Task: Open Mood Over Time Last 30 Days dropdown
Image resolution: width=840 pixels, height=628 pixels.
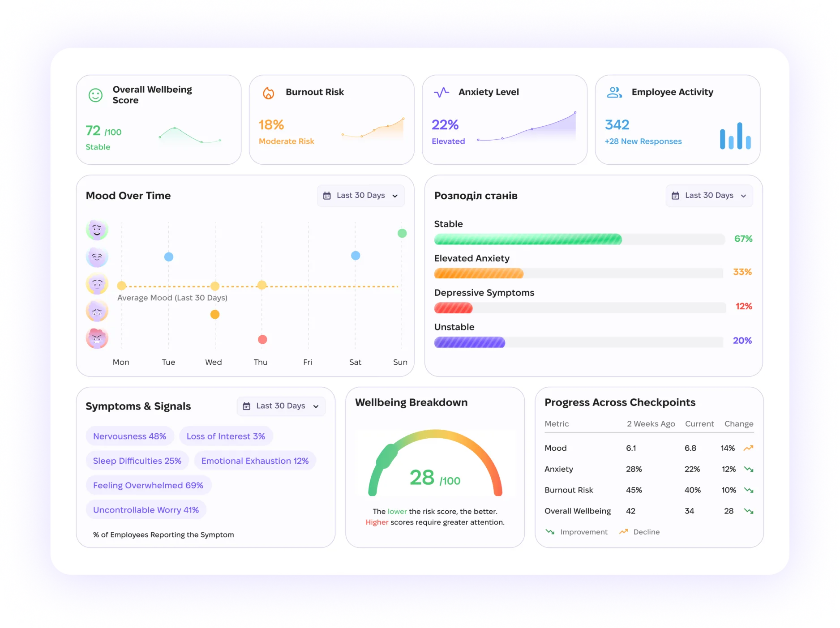Action: (x=361, y=196)
